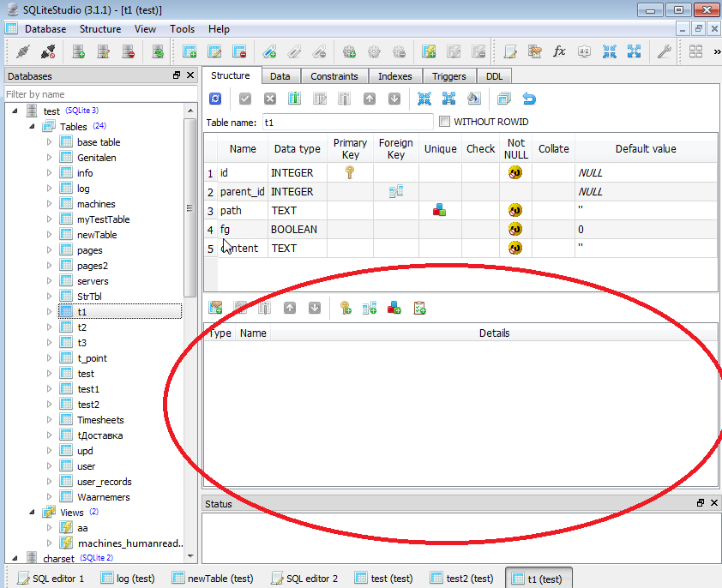Select the BOOLEAN data type cell of fg

297,230
